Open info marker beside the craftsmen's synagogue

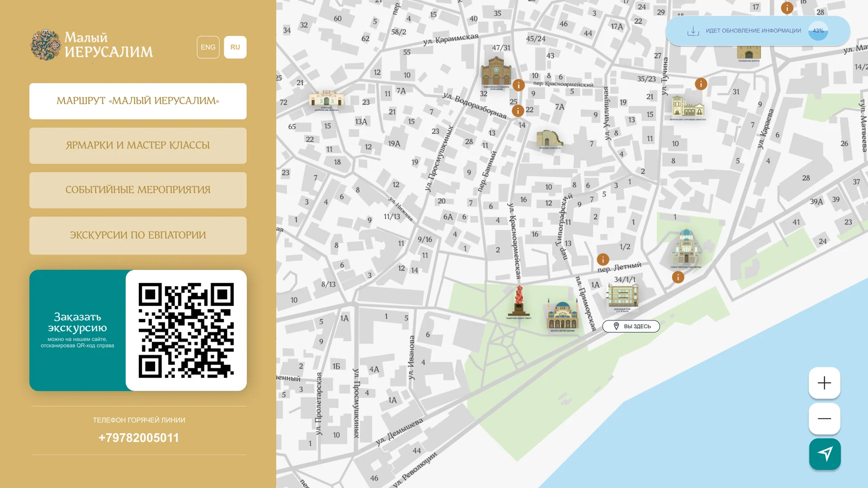[519, 85]
